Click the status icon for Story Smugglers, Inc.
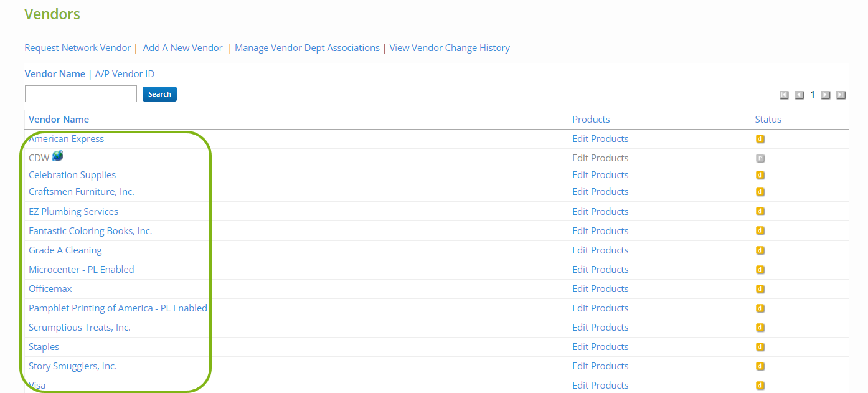The height and width of the screenshot is (393, 868). [760, 366]
